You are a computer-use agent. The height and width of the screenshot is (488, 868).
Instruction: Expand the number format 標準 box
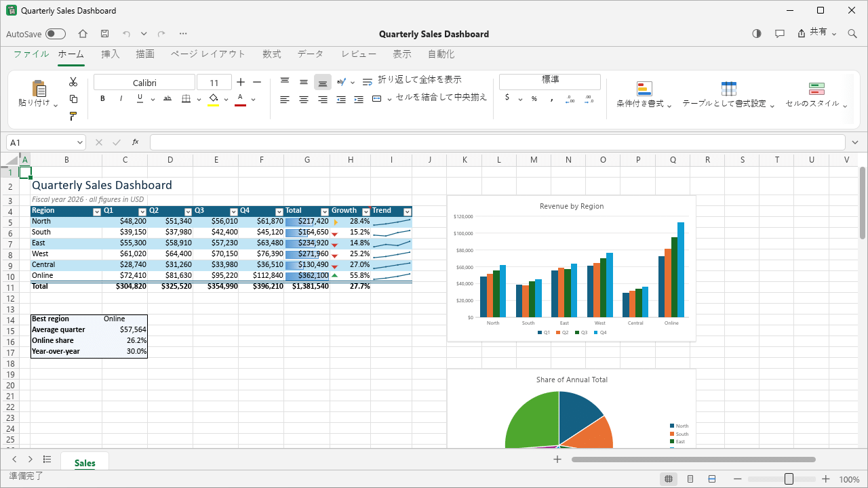[550, 81]
